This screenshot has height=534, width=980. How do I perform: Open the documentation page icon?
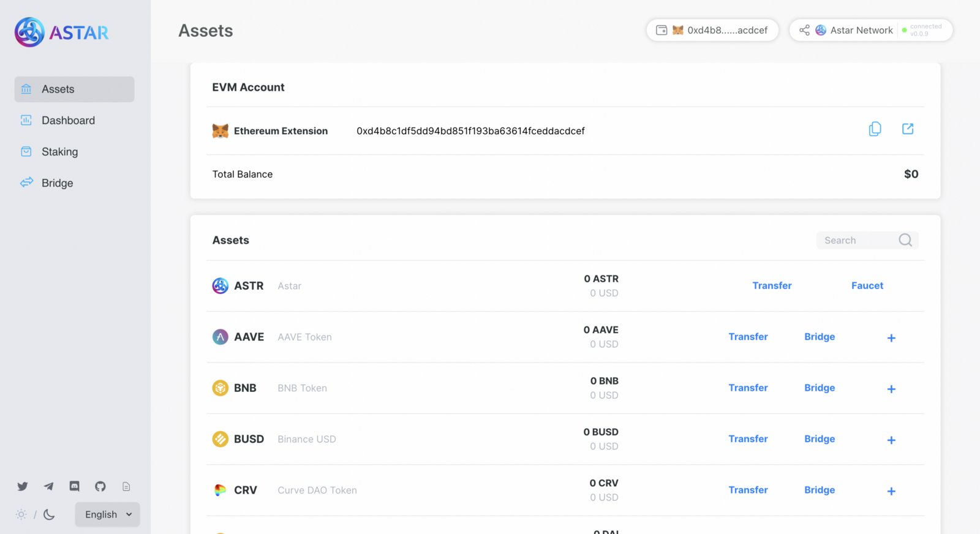coord(126,486)
